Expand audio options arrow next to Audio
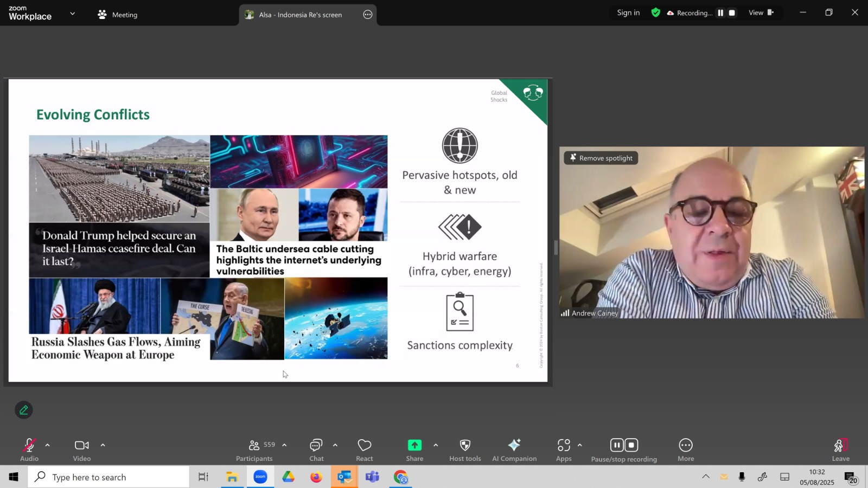Image resolution: width=868 pixels, height=488 pixels. 48,445
